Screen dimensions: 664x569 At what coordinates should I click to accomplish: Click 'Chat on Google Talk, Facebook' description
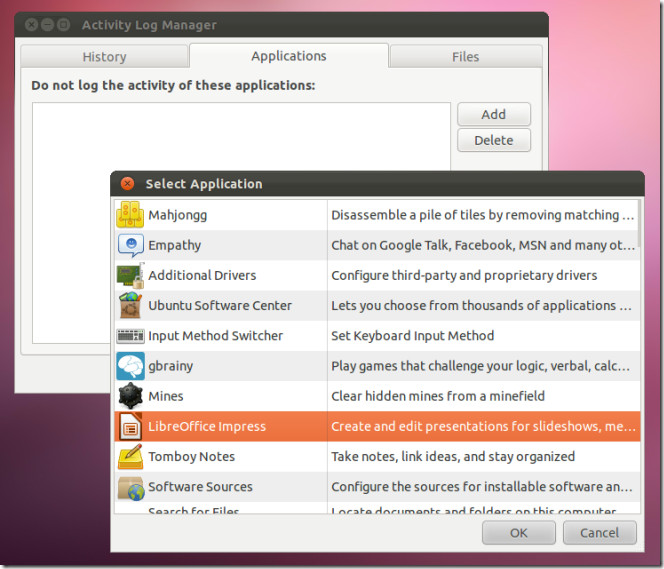(483, 245)
